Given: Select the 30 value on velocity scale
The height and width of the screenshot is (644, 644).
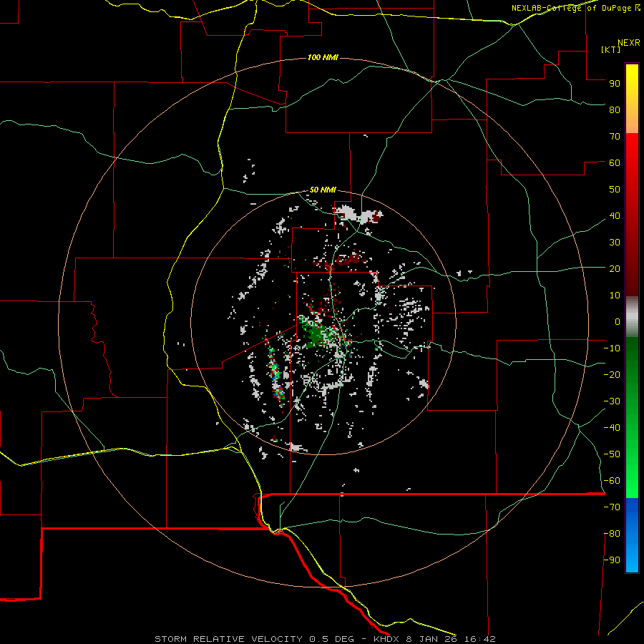Looking at the screenshot, I should (x=615, y=243).
